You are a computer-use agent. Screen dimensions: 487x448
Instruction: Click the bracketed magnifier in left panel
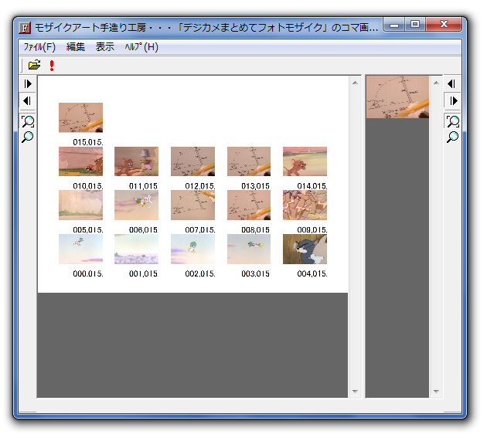28,121
